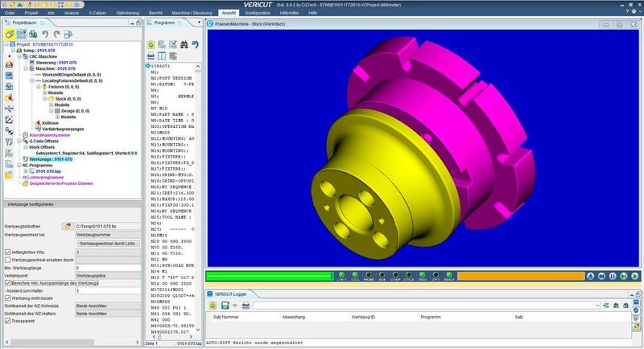Open Sichtbarkeit des WZ-Halters dropdown
Image resolution: width=644 pixels, height=349 pixels.
coord(108,314)
